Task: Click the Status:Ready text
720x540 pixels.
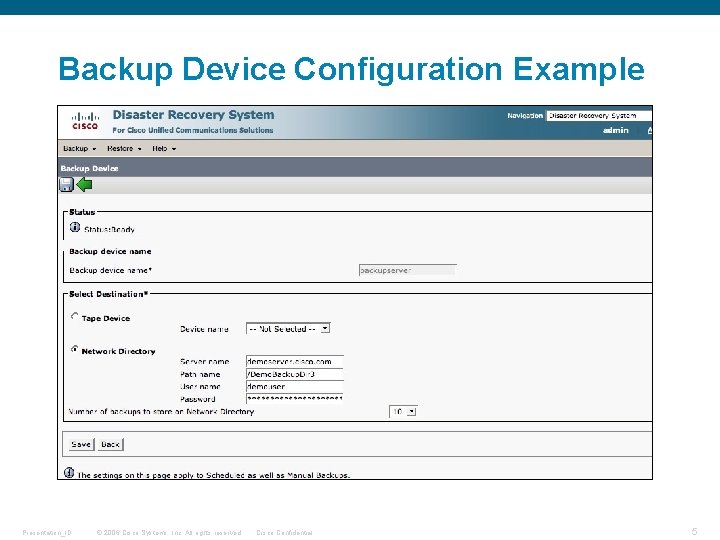Action: tap(109, 229)
